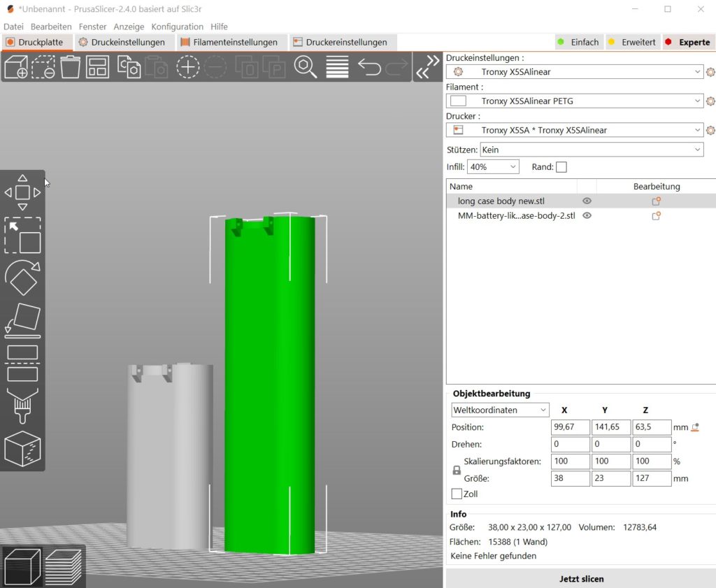
Task: Click the Add instance plus icon
Action: pyautogui.click(x=187, y=66)
